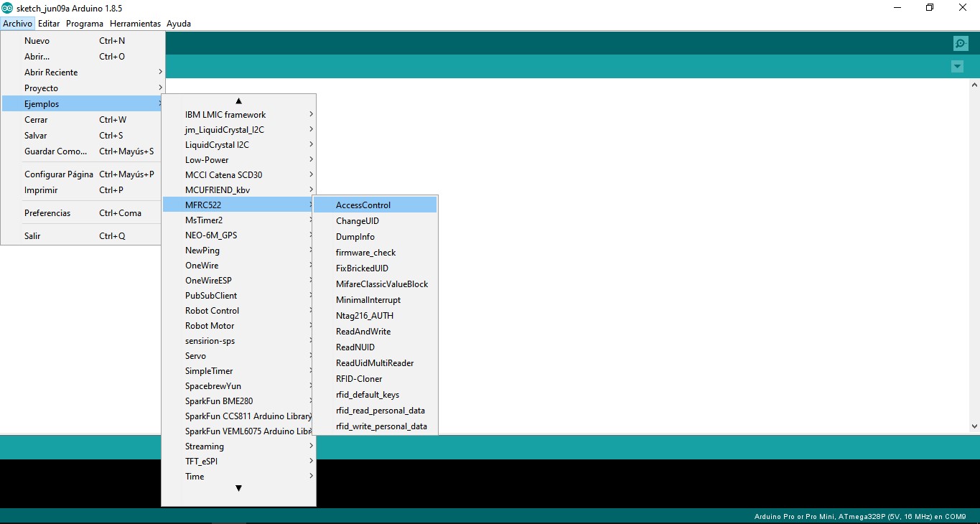Select the ReadNUID example
Screen dimensions: 980x524
(375, 347)
